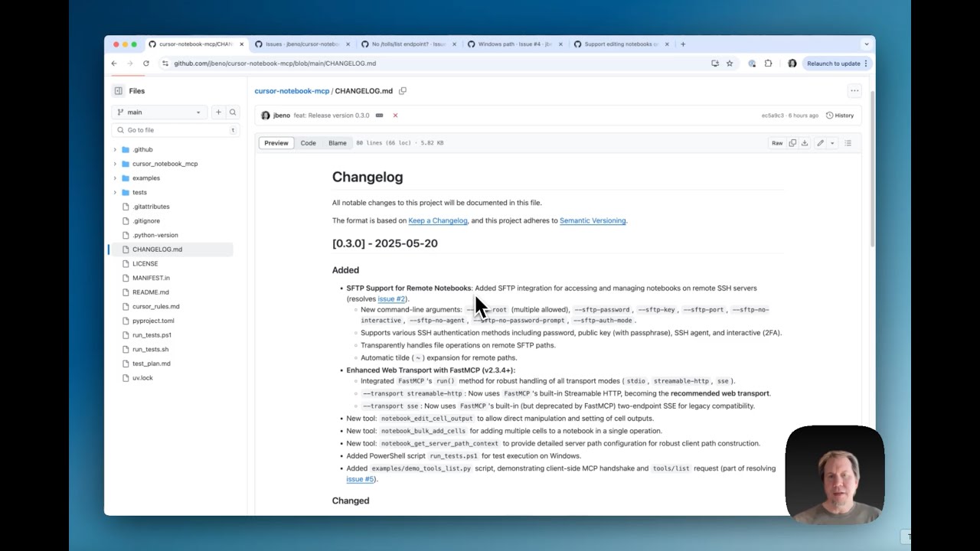Open the edit options caret menu

[x=831, y=143]
